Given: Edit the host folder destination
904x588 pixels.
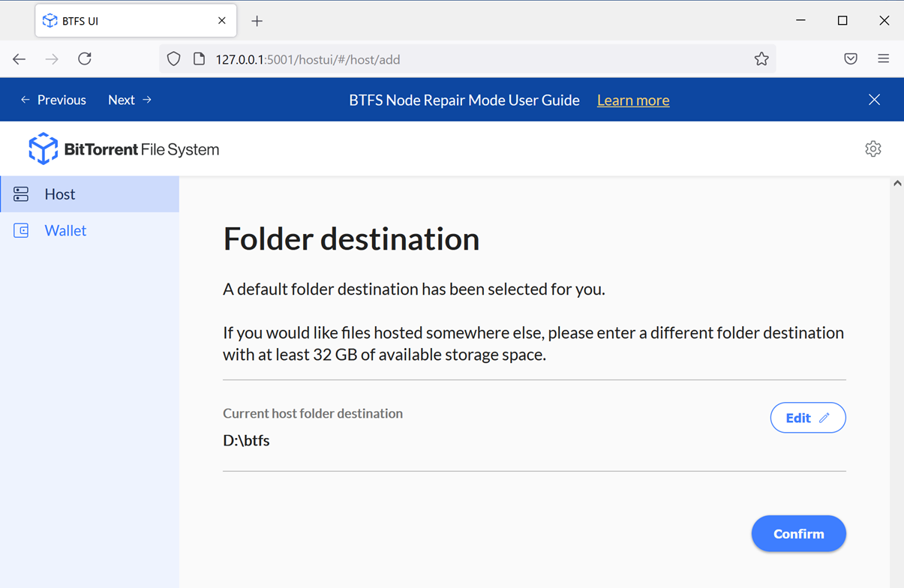Looking at the screenshot, I should (x=808, y=418).
